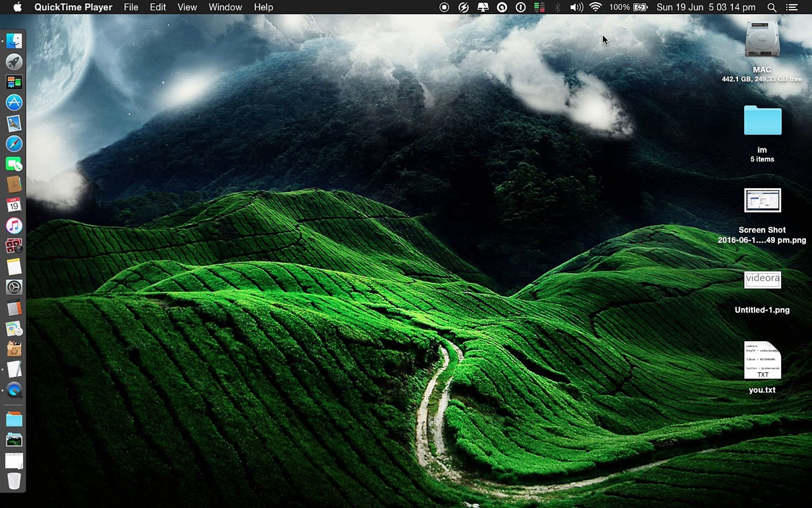Launch Launchpad from the dock
Image resolution: width=812 pixels, height=508 pixels.
14,62
